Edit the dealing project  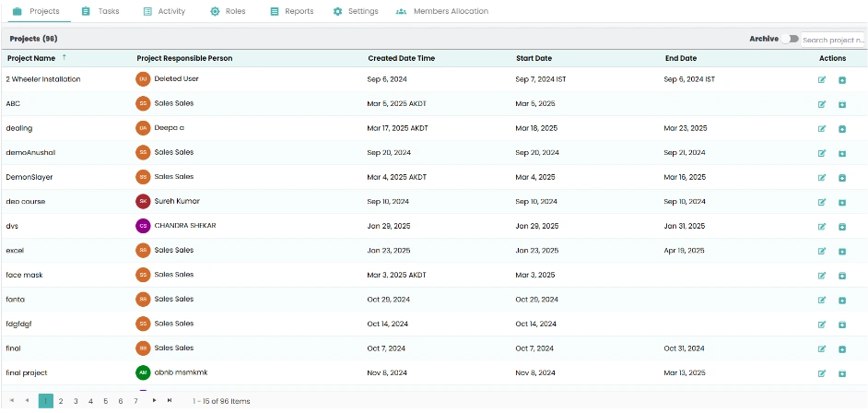[x=822, y=128]
